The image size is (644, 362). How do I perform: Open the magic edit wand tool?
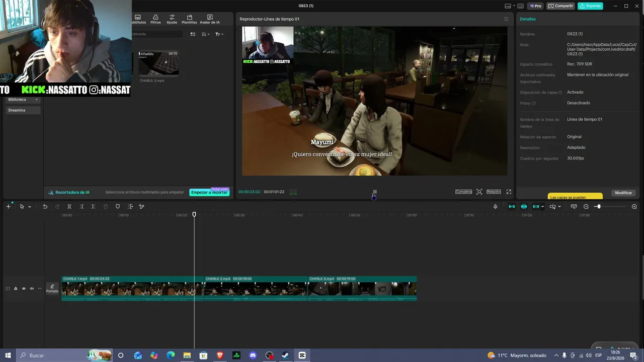click(x=142, y=207)
